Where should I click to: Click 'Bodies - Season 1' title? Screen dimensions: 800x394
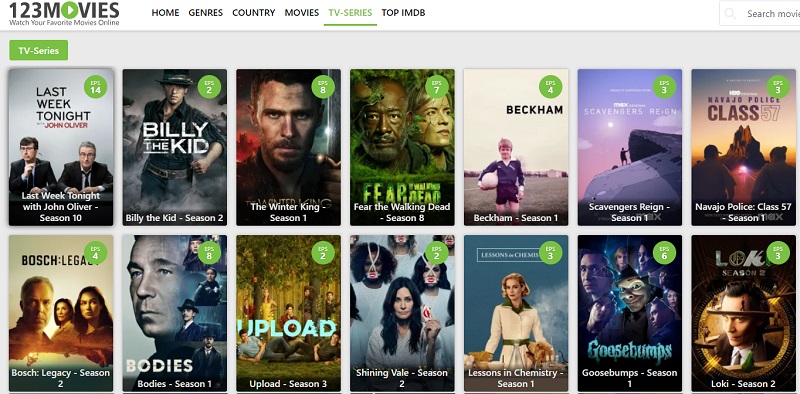(174, 384)
